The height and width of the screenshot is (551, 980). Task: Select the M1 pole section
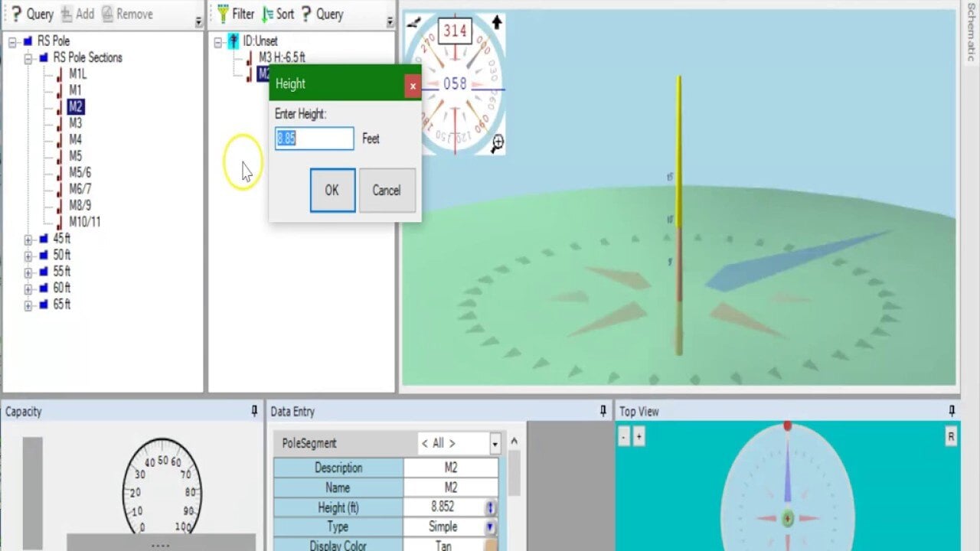click(x=75, y=90)
